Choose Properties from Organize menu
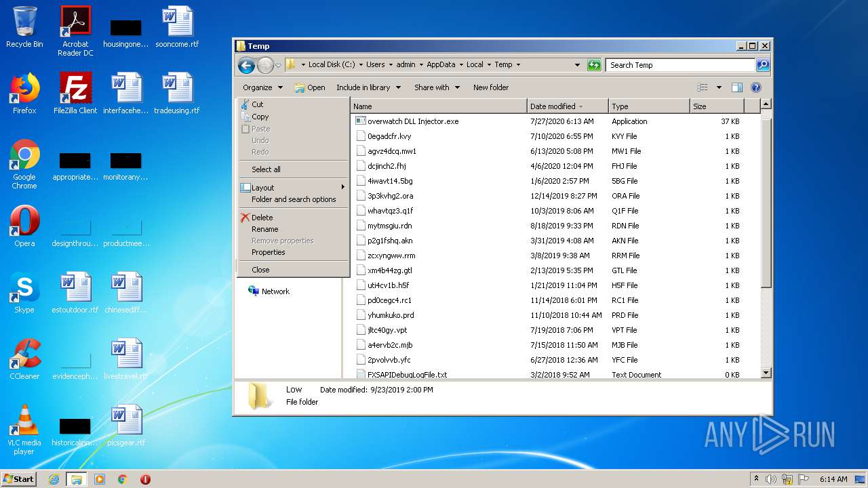868x488 pixels. pyautogui.click(x=293, y=252)
